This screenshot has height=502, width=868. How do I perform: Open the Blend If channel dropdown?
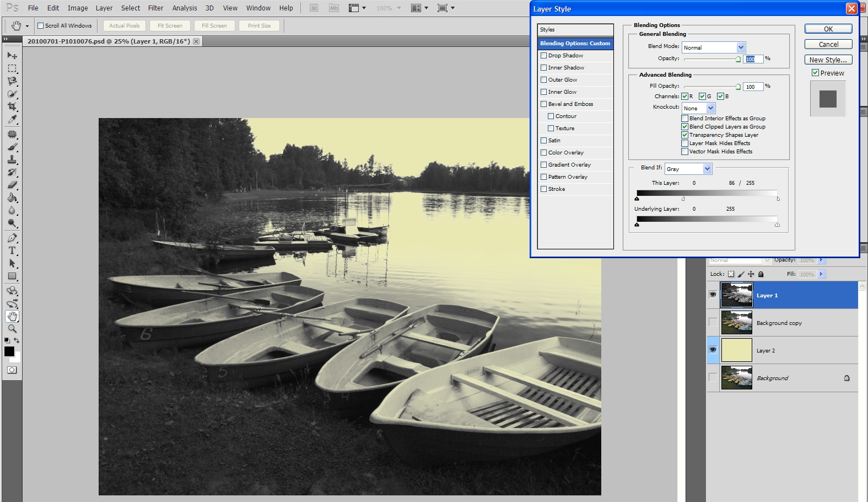(688, 169)
